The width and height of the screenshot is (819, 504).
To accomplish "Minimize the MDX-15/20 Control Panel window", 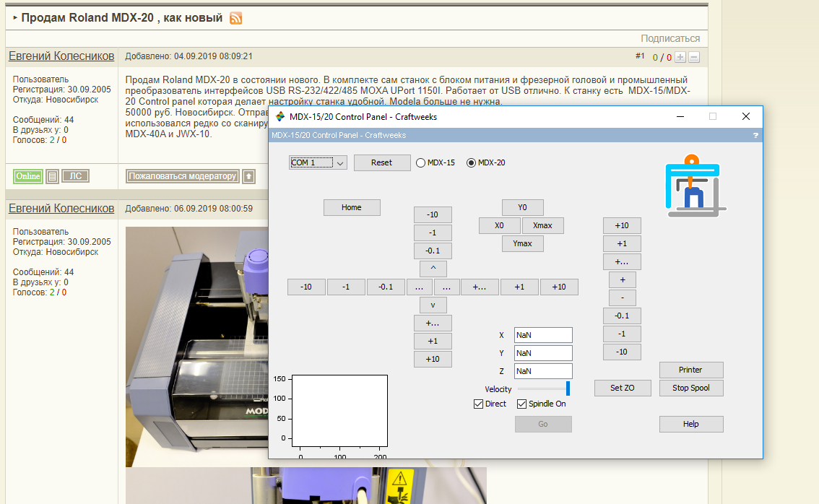I will click(680, 116).
